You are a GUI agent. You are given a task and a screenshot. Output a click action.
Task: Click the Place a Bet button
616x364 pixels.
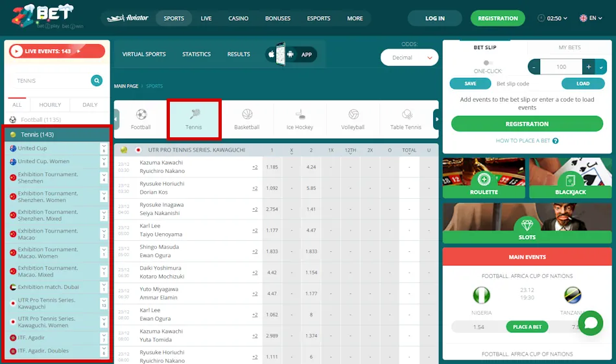point(527,326)
